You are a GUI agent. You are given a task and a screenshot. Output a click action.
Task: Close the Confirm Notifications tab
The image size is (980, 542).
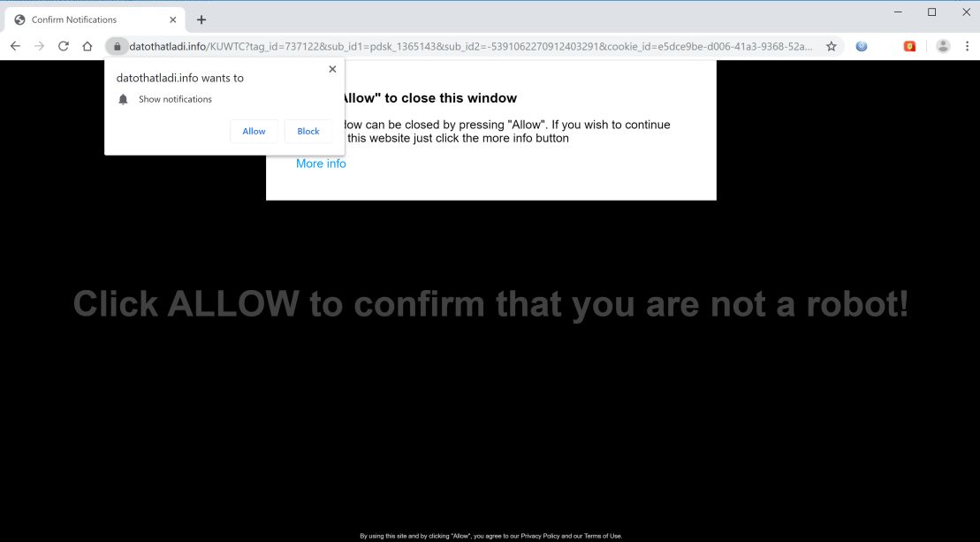click(x=173, y=20)
